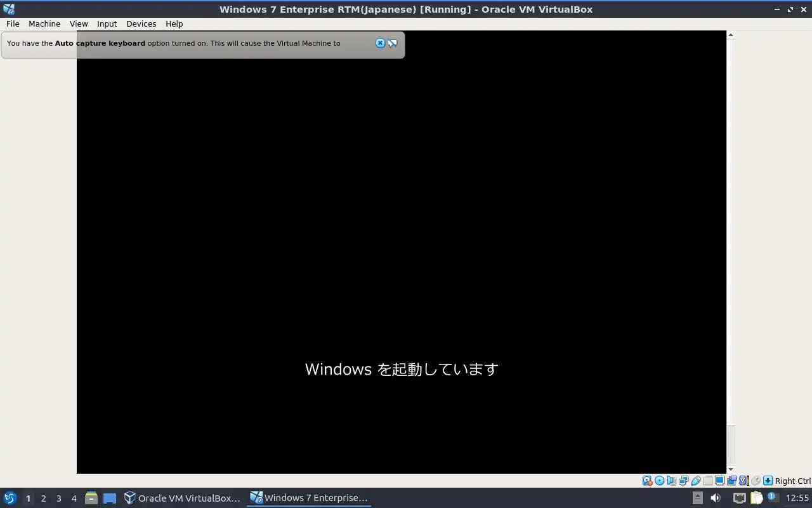Open the Devices menu
The width and height of the screenshot is (812, 508).
point(141,23)
